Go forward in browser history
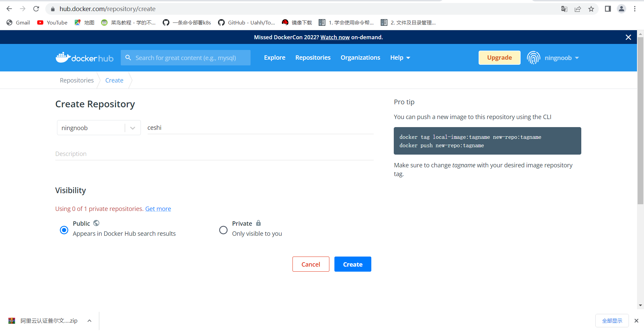Image resolution: width=644 pixels, height=331 pixels. (x=23, y=9)
